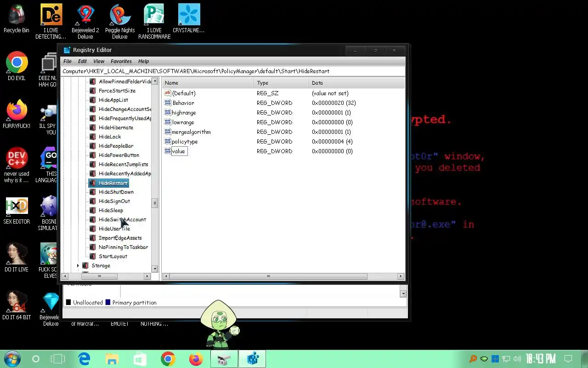This screenshot has width=588, height=368.
Task: Open the Help menu
Action: (x=144, y=61)
